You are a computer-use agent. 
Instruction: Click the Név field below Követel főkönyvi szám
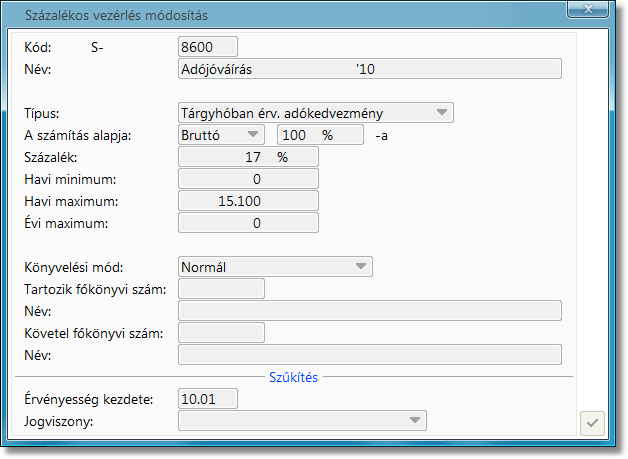(x=369, y=355)
